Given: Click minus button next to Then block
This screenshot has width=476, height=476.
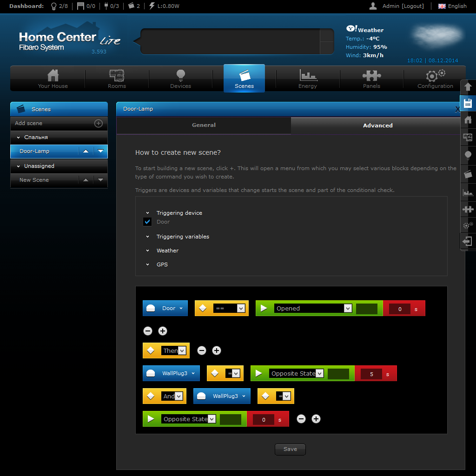Looking at the screenshot, I should 202,350.
